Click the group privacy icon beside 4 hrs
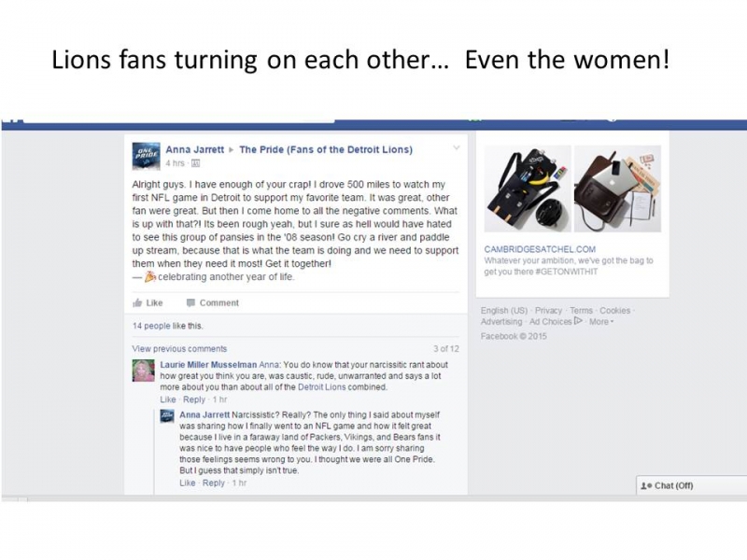The width and height of the screenshot is (747, 560). 195,163
